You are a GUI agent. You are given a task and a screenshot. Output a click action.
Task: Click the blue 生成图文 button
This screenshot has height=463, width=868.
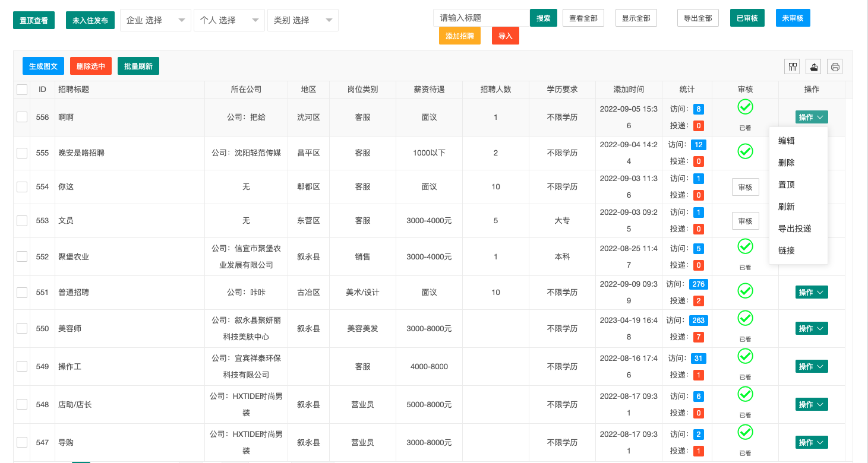(43, 66)
